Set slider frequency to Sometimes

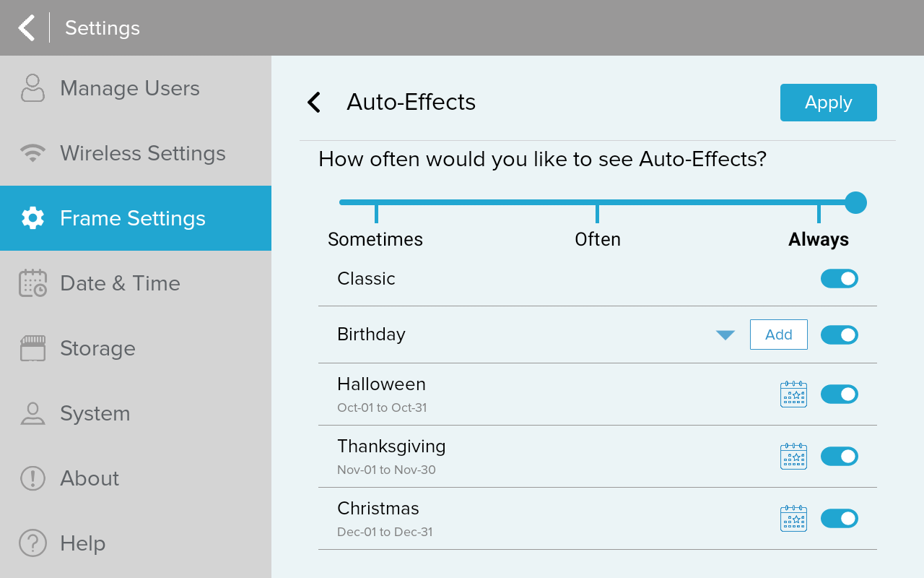coord(376,203)
